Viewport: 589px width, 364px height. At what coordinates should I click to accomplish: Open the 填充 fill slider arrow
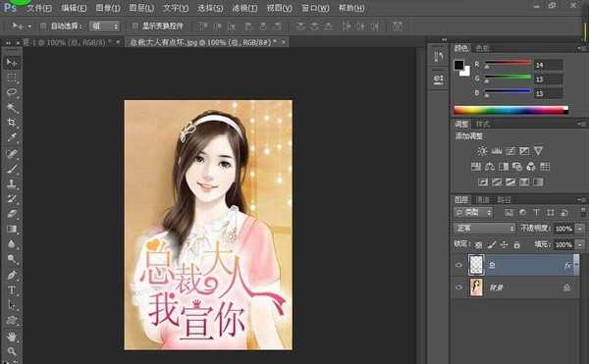tap(580, 244)
